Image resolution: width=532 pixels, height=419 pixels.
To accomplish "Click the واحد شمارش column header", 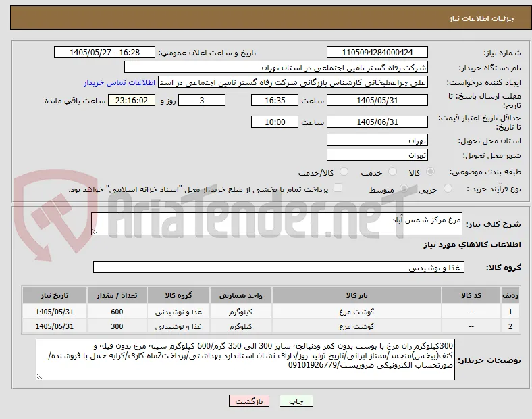I will (240, 295).
